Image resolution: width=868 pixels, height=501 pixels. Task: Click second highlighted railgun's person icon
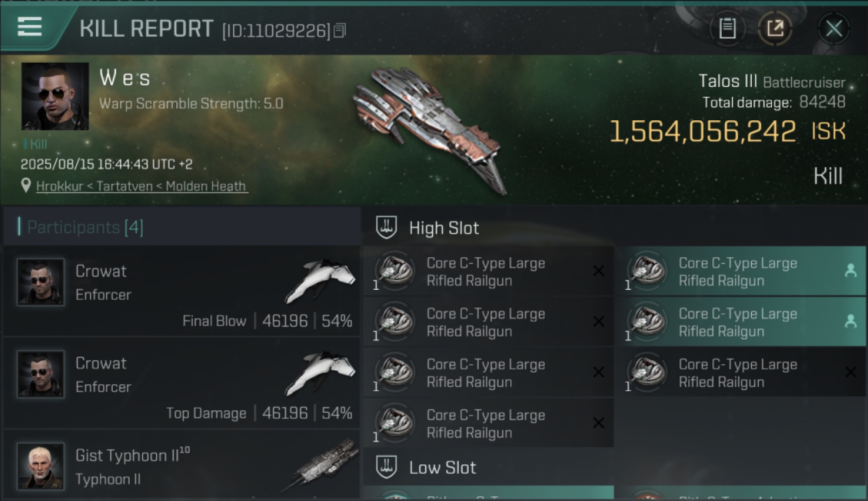pos(851,321)
